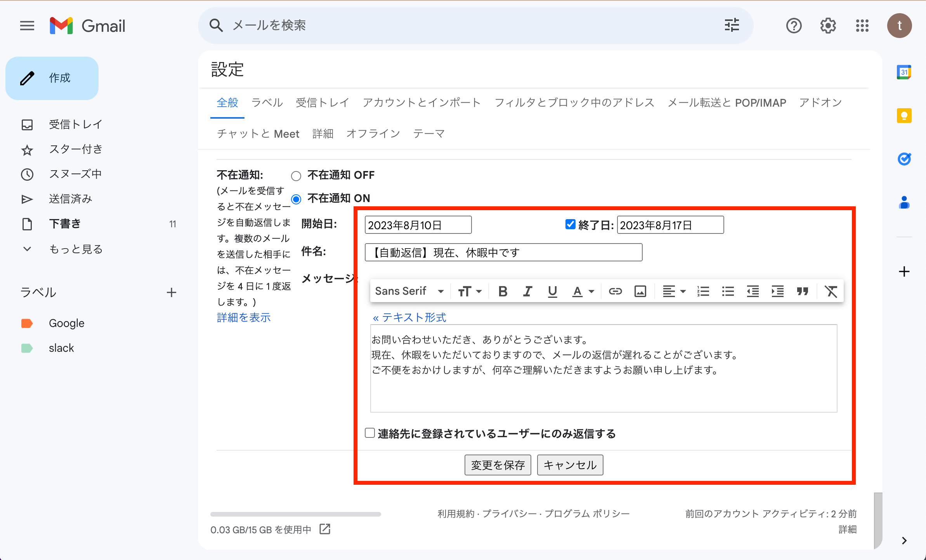The height and width of the screenshot is (560, 926).
Task: Apply quote formatting icon
Action: pyautogui.click(x=802, y=291)
